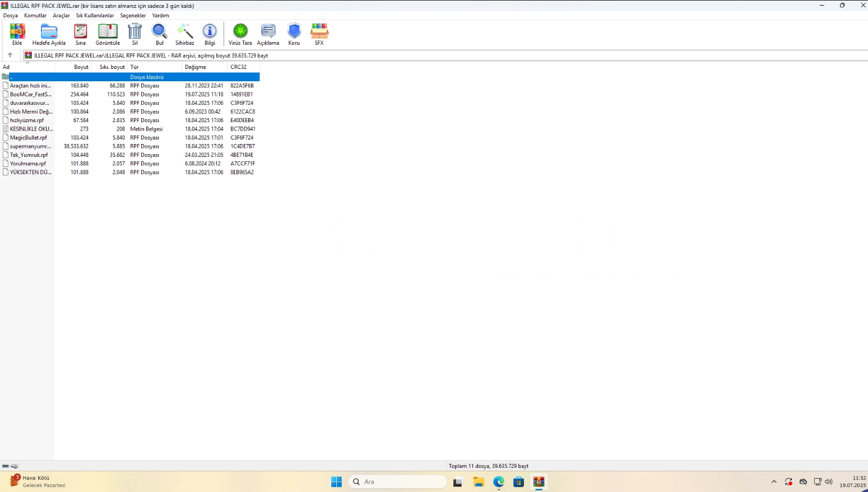Screen dimensions: 868x492
Task: Click the archive path address field
Action: pos(445,55)
